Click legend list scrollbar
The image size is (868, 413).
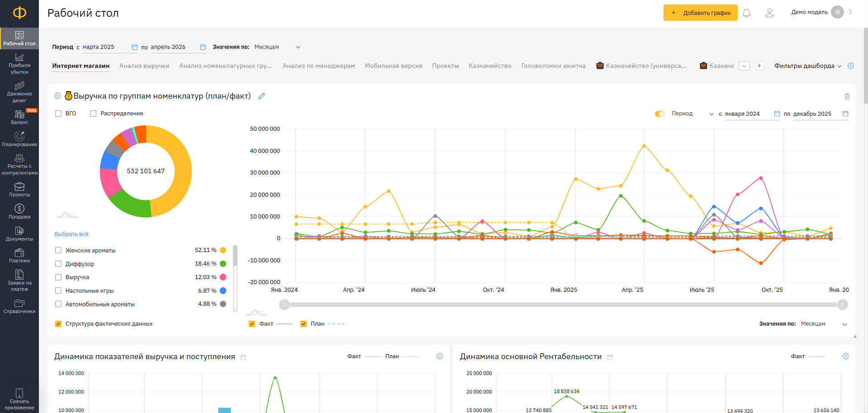(235, 256)
